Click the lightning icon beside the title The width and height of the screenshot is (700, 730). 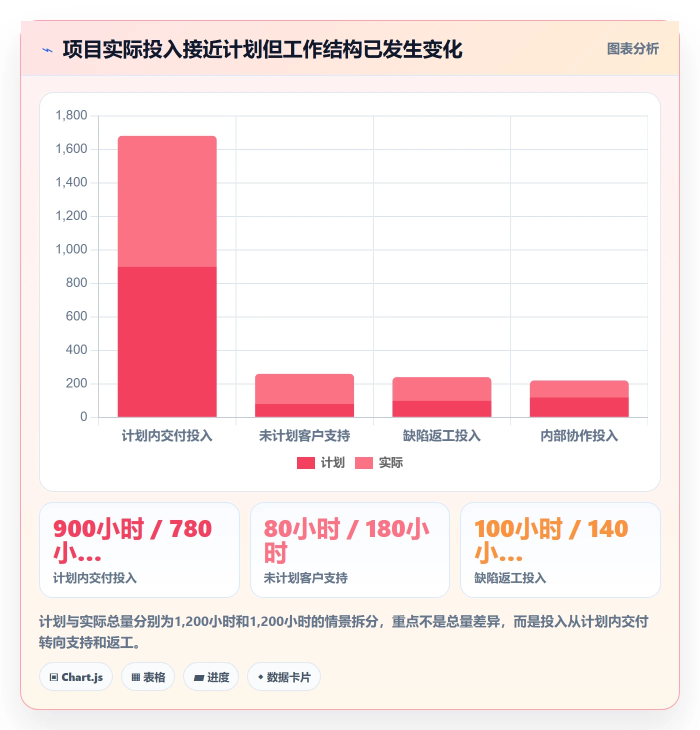[x=47, y=50]
